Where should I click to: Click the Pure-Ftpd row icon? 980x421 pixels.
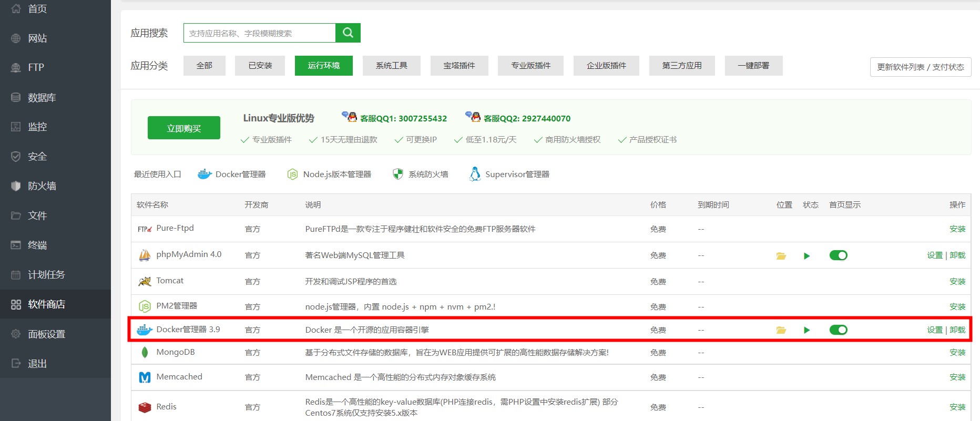[145, 229]
